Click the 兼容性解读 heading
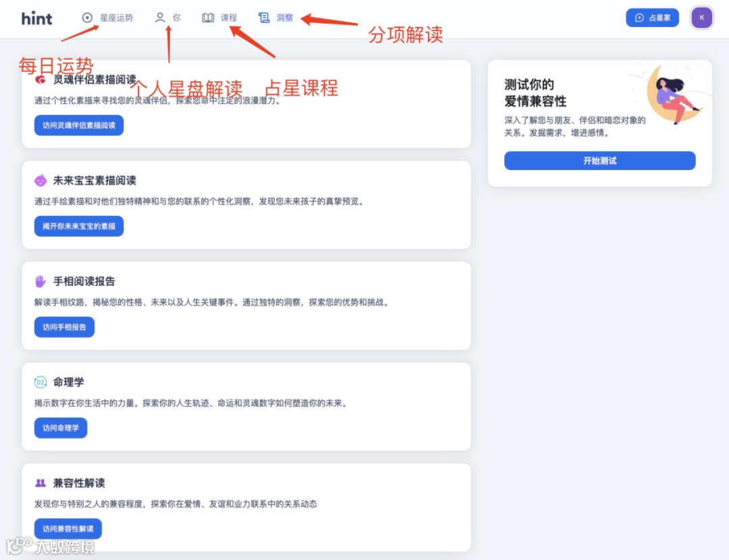 coord(79,483)
